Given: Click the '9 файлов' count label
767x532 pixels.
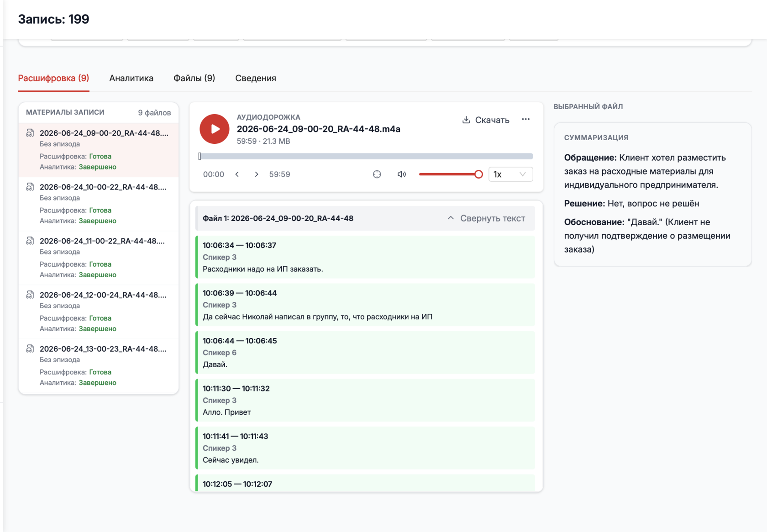Looking at the screenshot, I should [x=154, y=112].
